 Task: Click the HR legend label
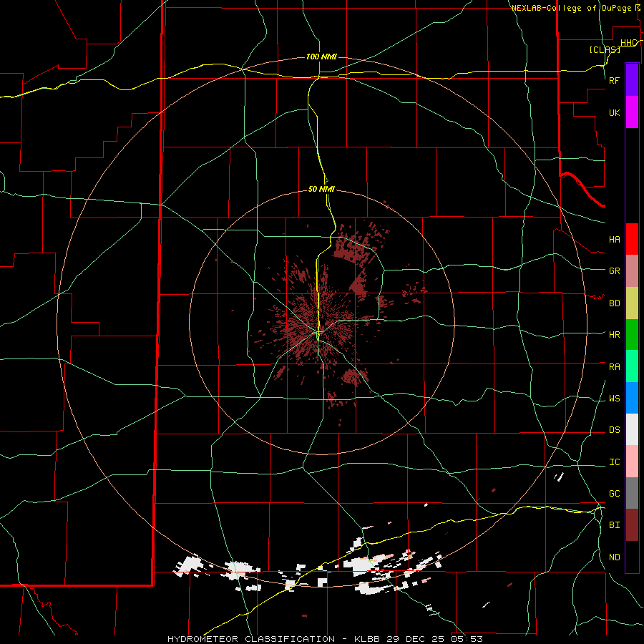point(614,334)
